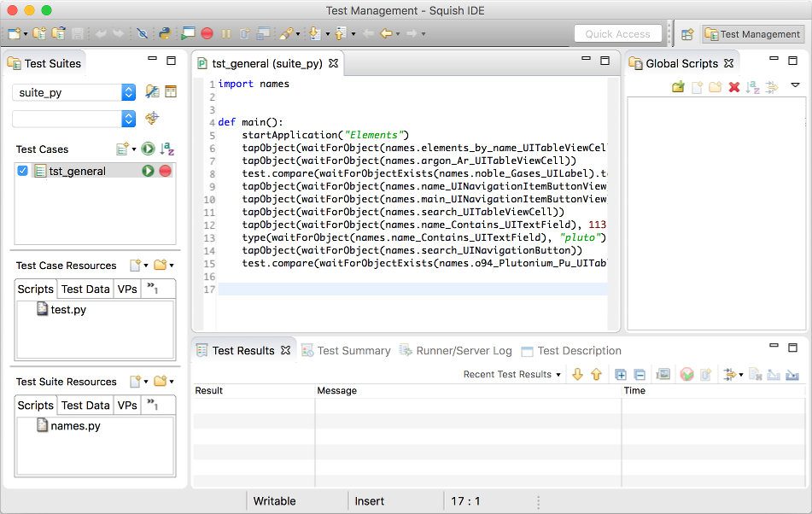Click the Test Management perspective button
Image resolution: width=812 pixels, height=514 pixels.
point(752,34)
